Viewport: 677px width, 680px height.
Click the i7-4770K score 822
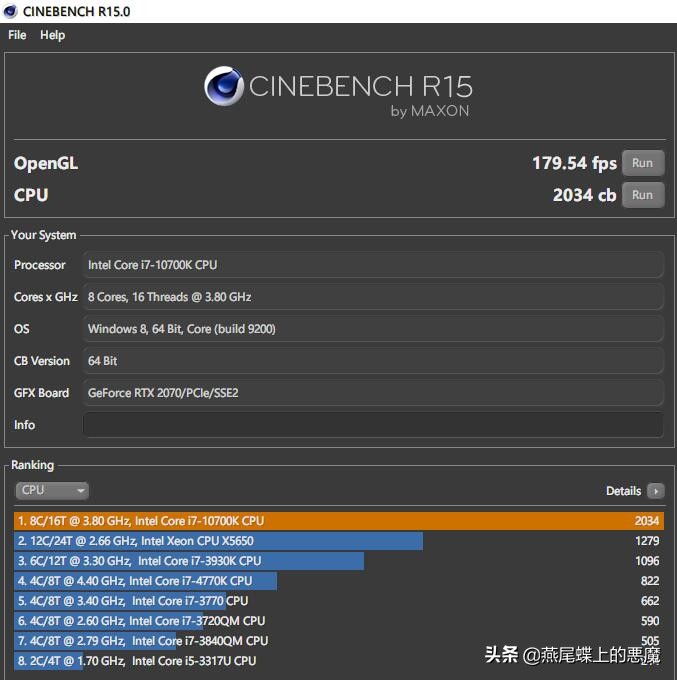click(x=650, y=581)
